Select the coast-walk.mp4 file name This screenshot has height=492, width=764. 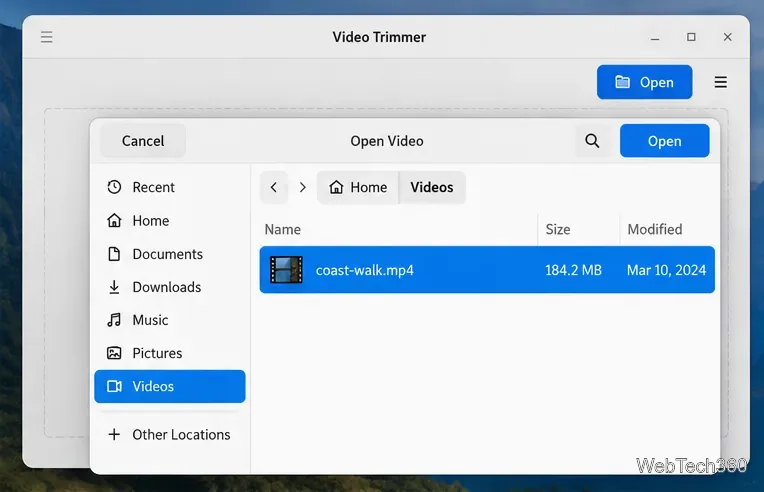[x=364, y=270]
